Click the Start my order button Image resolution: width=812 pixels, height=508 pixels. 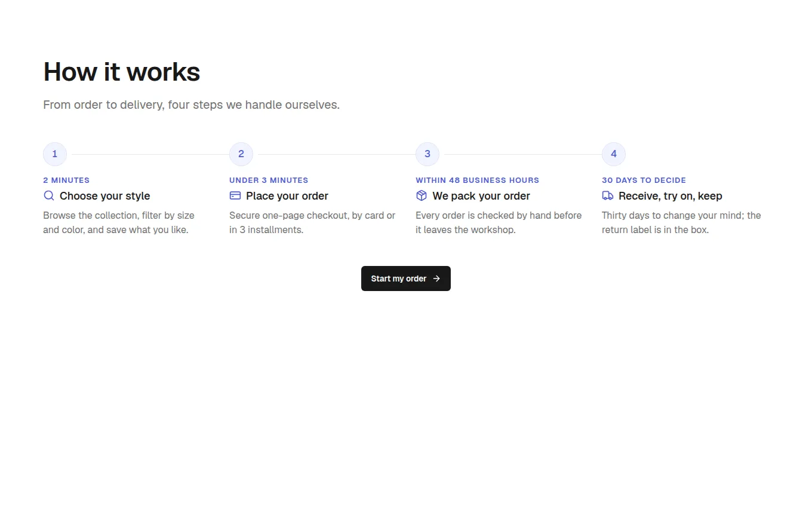(x=406, y=279)
